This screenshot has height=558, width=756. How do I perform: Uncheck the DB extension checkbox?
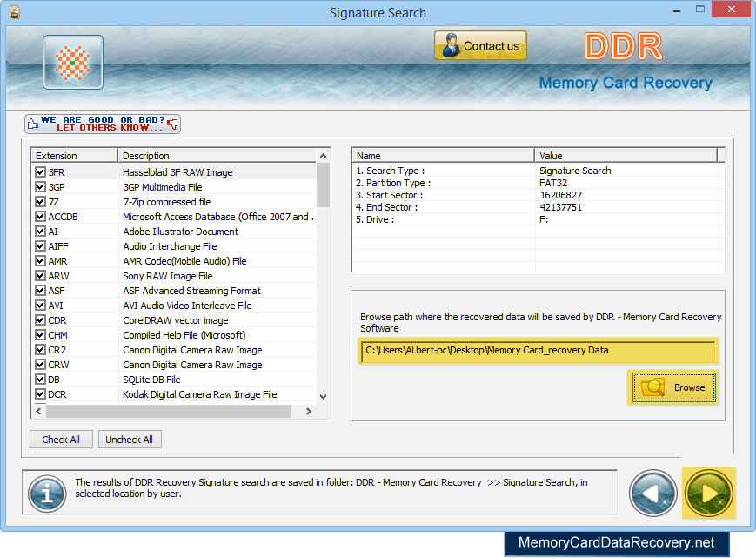pyautogui.click(x=41, y=380)
